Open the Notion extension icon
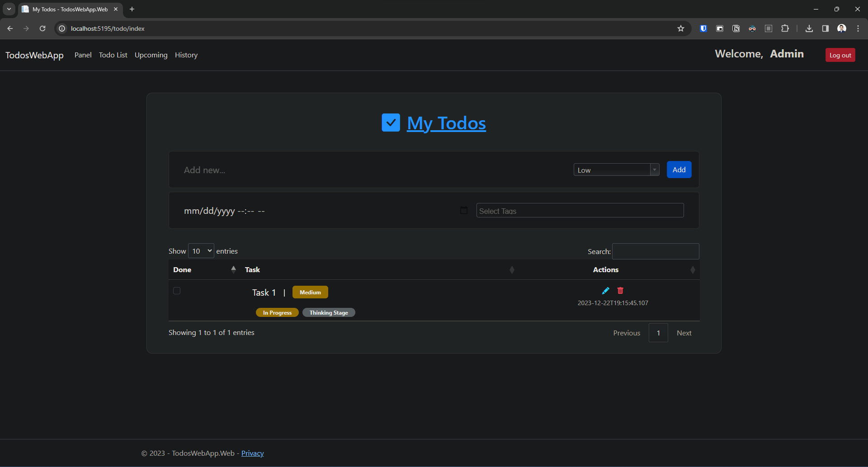The height and width of the screenshot is (467, 868). 736,28
